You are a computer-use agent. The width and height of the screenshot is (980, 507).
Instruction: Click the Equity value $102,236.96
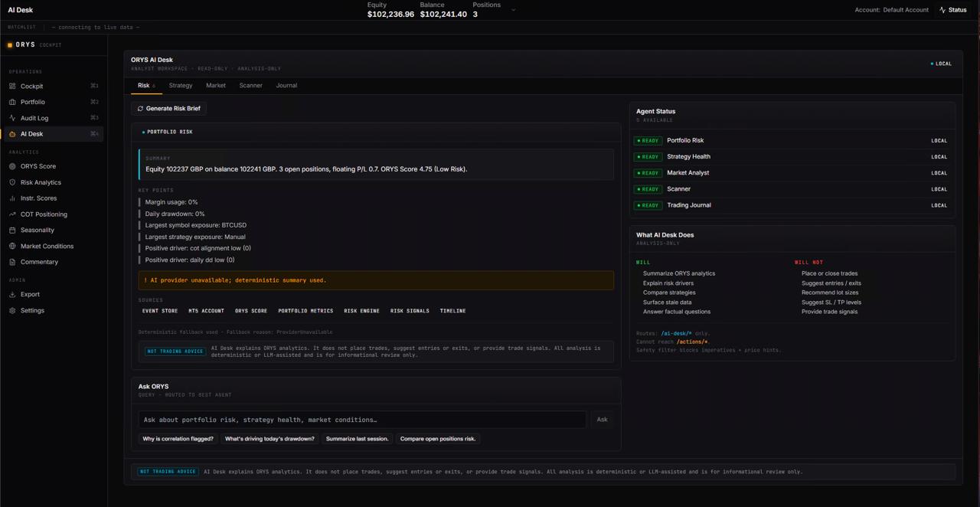tap(390, 15)
